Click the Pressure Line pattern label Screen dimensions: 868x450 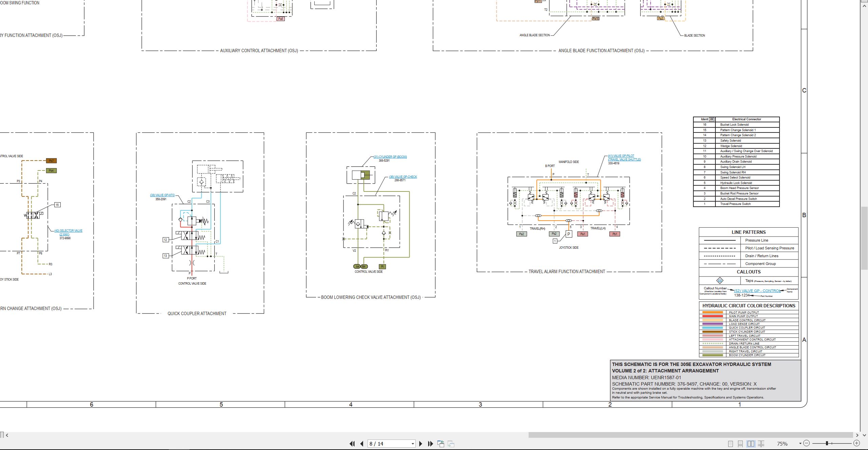(x=756, y=240)
